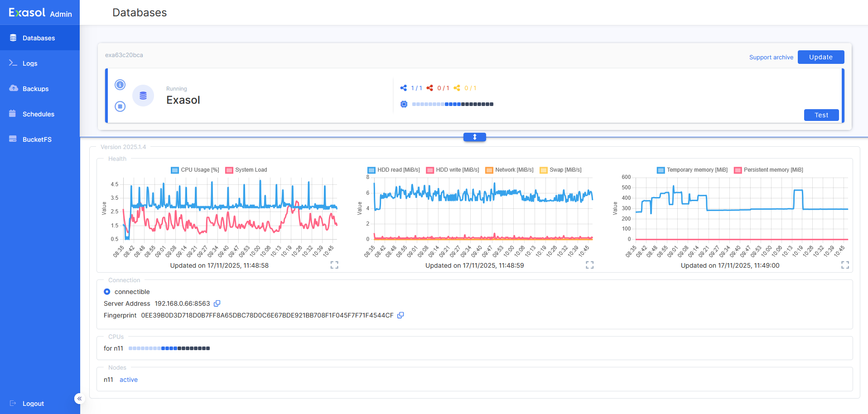Open the Logs section
The width and height of the screenshot is (868, 414).
[30, 63]
